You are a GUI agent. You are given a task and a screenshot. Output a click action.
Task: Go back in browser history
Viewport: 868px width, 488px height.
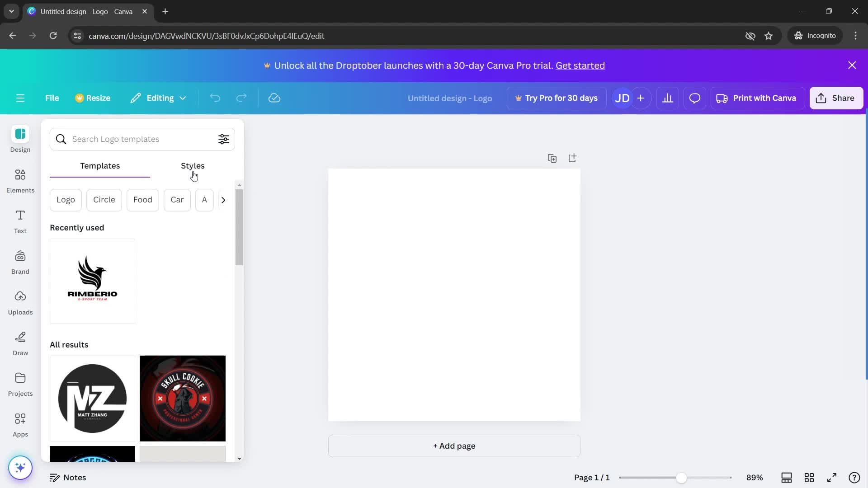tap(13, 36)
